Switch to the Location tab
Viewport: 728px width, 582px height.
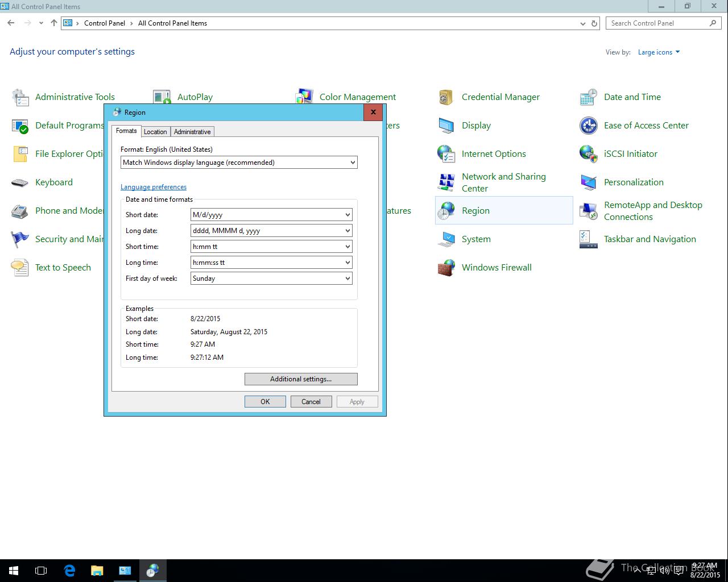[155, 132]
